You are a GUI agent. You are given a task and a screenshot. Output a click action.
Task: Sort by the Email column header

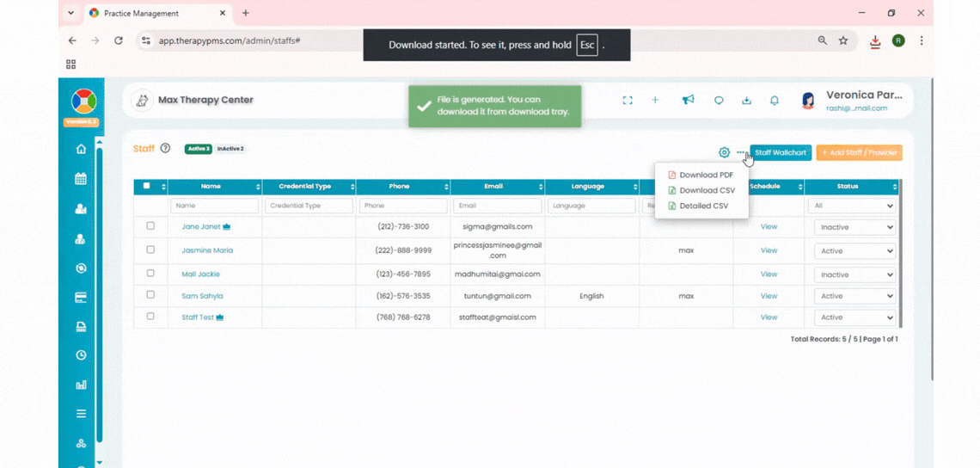(498, 187)
